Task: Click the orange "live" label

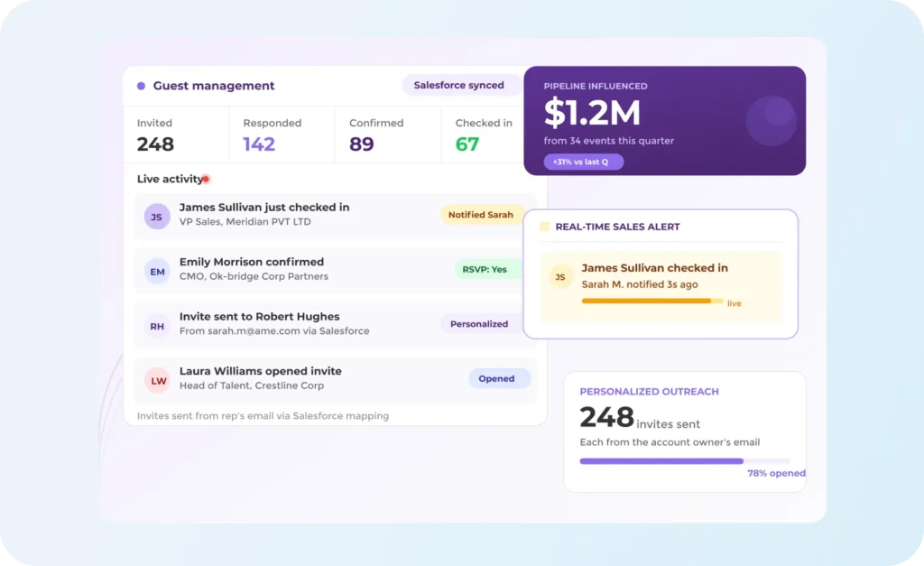Action: tap(734, 303)
